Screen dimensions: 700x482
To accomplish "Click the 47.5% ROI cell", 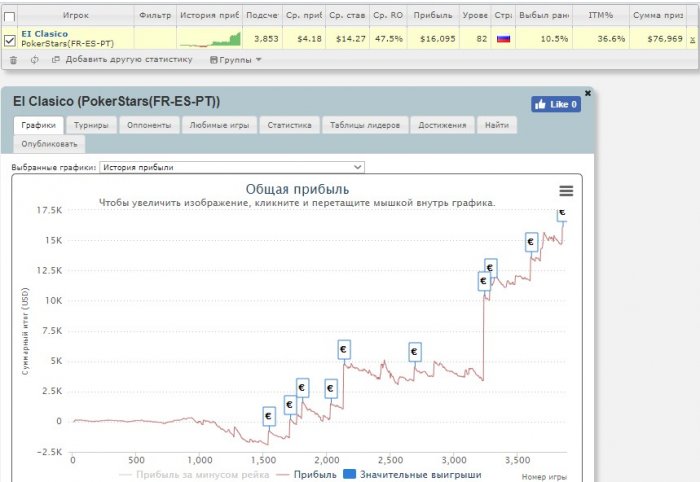I will click(389, 39).
